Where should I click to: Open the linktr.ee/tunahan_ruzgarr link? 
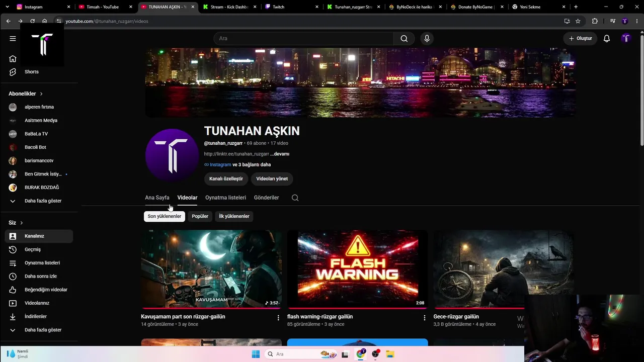[236, 154]
